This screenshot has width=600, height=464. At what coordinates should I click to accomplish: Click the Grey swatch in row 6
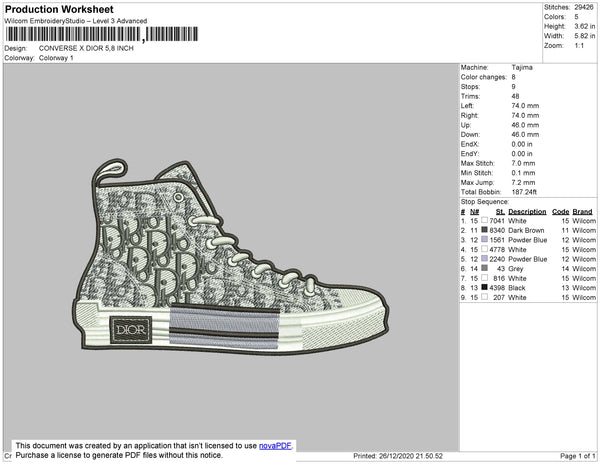click(x=484, y=268)
